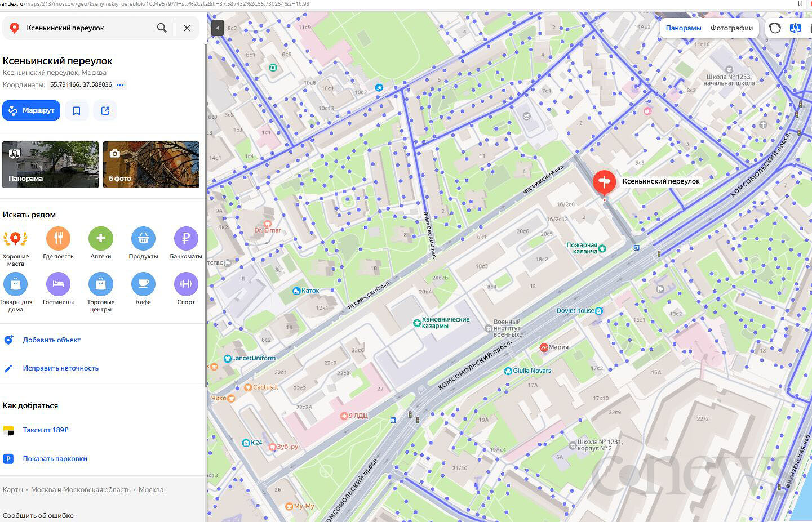Image resolution: width=812 pixels, height=522 pixels.
Task: Toggle the street panorama layer icon
Action: [x=795, y=28]
